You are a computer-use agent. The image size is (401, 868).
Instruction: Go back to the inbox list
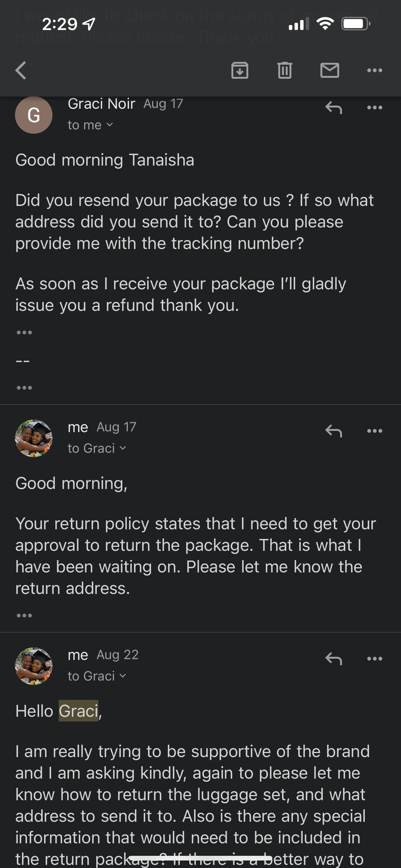[x=21, y=70]
